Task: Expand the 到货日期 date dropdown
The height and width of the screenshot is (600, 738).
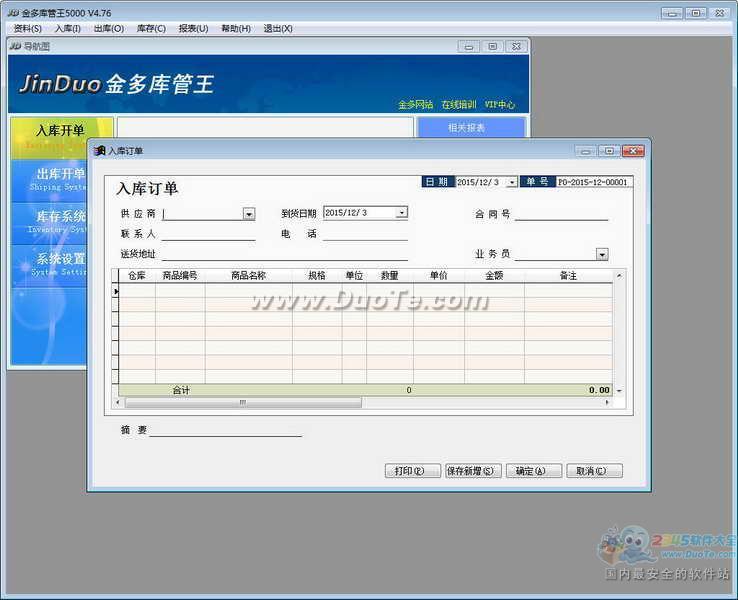Action: (x=401, y=213)
